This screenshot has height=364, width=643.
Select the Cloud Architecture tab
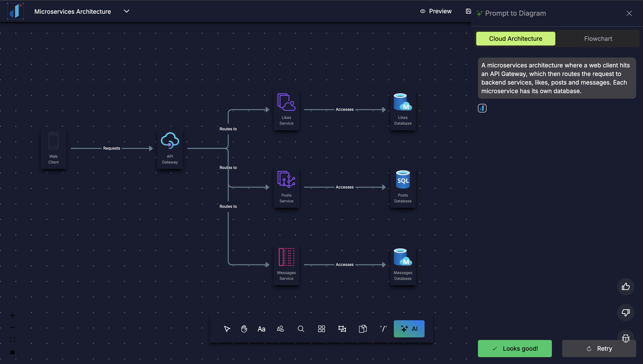[x=515, y=38]
